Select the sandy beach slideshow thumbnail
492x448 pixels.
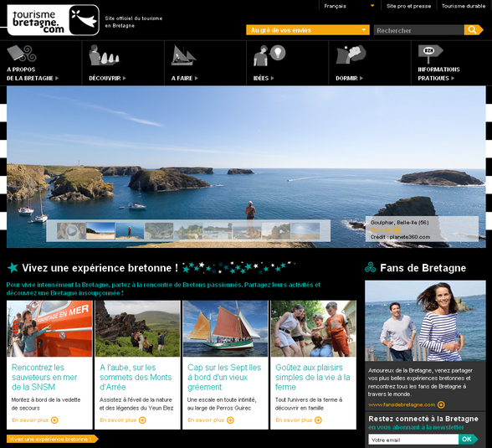(x=100, y=231)
